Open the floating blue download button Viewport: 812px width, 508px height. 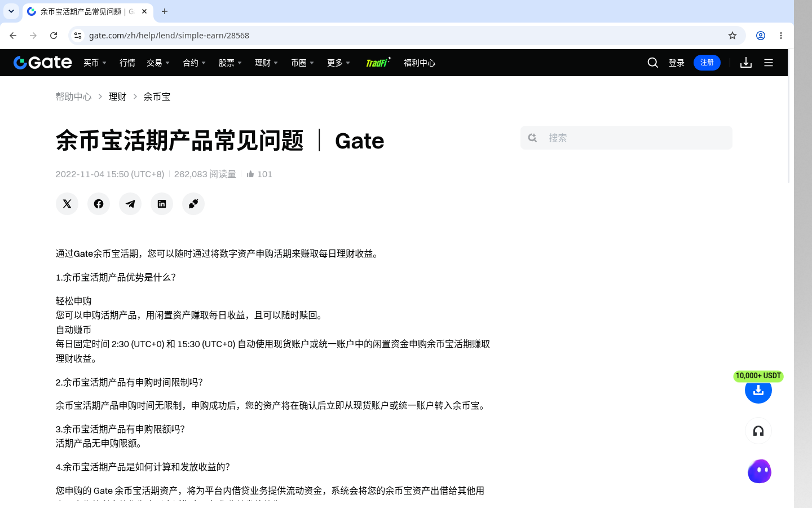(758, 390)
